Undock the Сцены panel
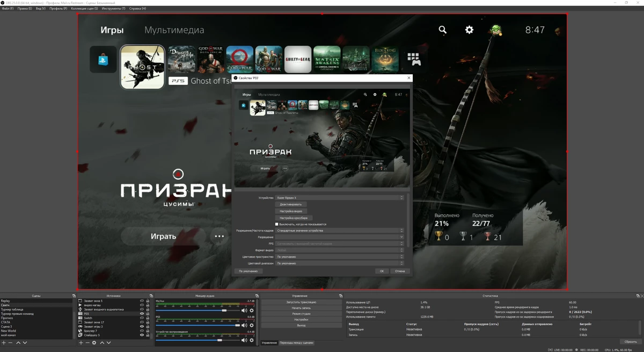This screenshot has height=352, width=644. (x=74, y=296)
